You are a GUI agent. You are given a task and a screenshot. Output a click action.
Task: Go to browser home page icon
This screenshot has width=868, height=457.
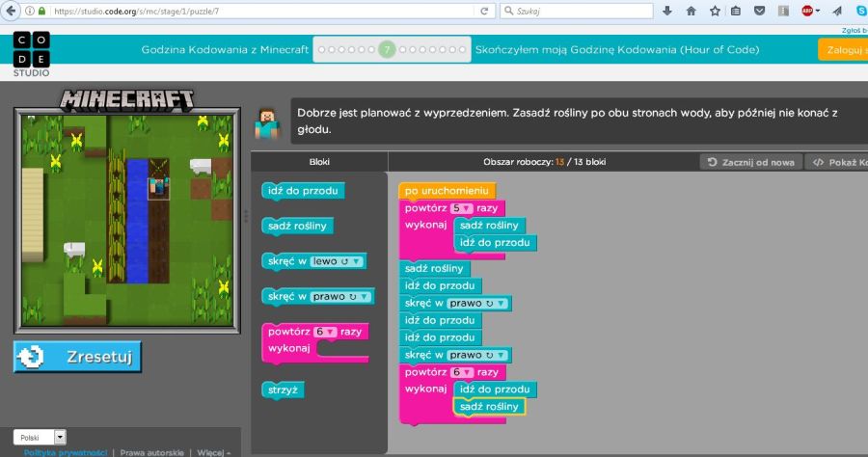691,12
